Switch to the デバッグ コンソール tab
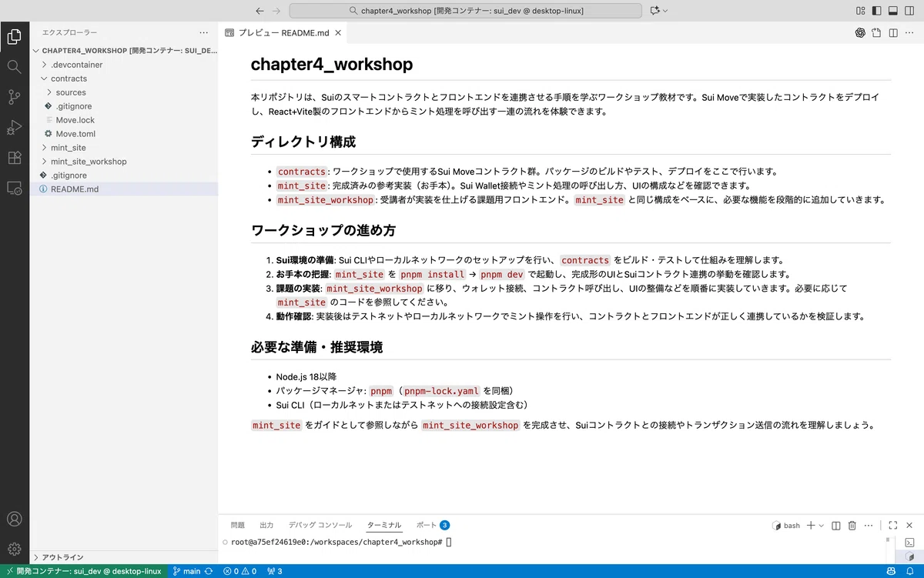 (x=320, y=526)
